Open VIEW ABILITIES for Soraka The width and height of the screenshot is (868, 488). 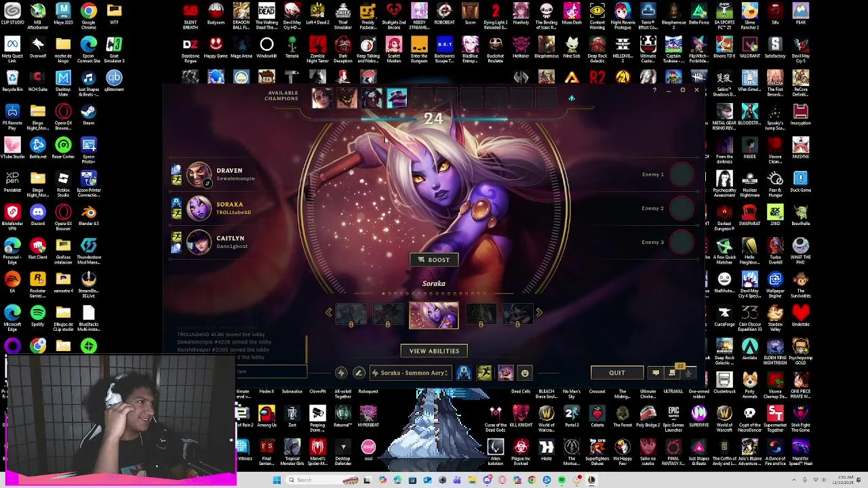pos(434,351)
